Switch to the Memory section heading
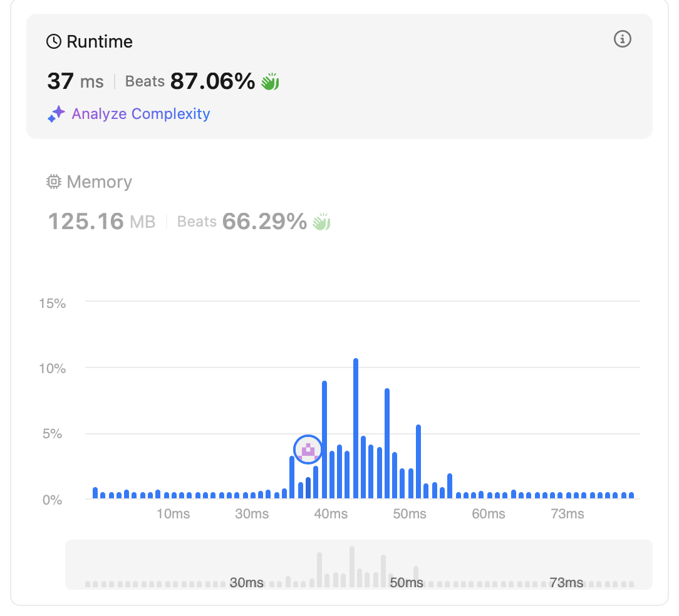This screenshot has width=679, height=616. (99, 182)
